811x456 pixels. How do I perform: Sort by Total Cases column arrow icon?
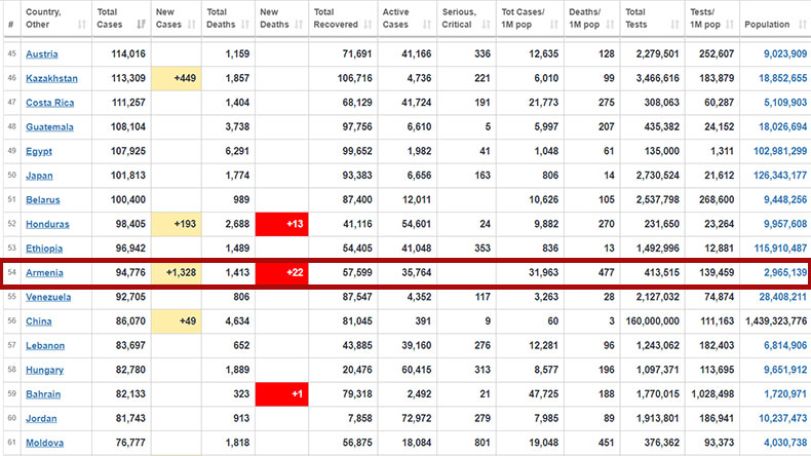coord(141,24)
